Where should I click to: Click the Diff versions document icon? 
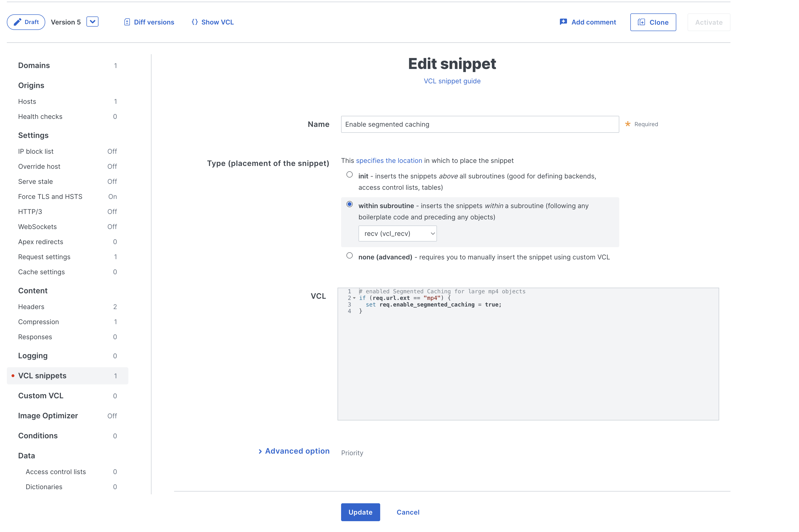pos(127,22)
